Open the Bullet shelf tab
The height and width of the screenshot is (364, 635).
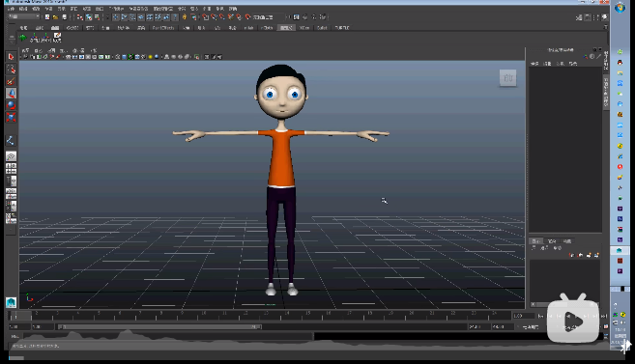point(323,27)
